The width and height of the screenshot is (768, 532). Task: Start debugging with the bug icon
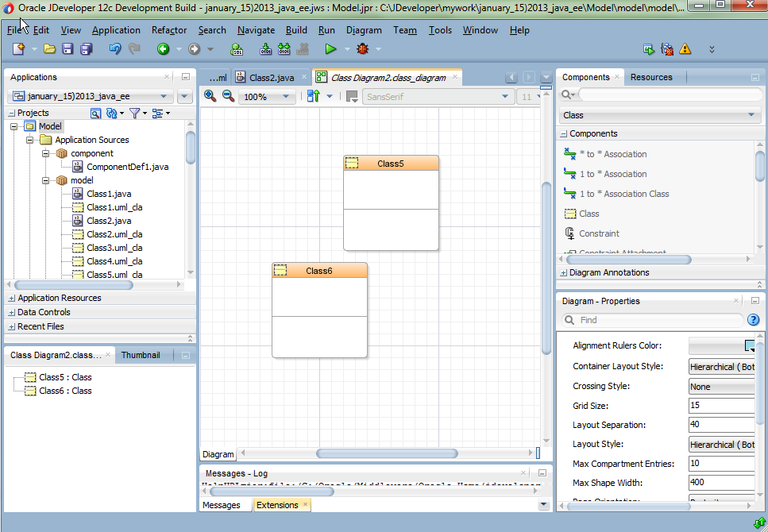coord(362,48)
